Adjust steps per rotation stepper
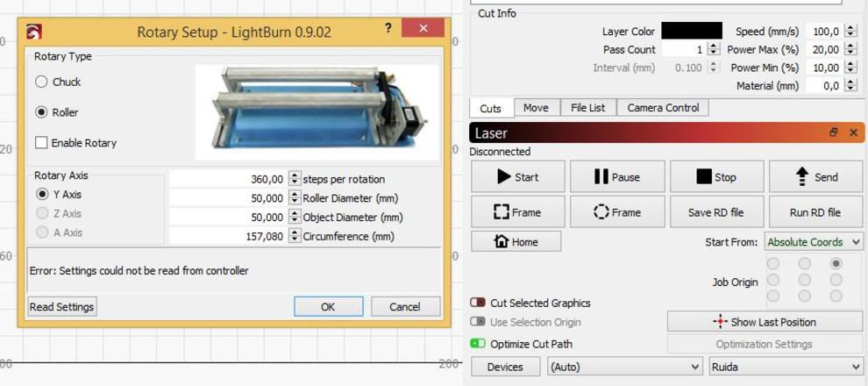 295,180
